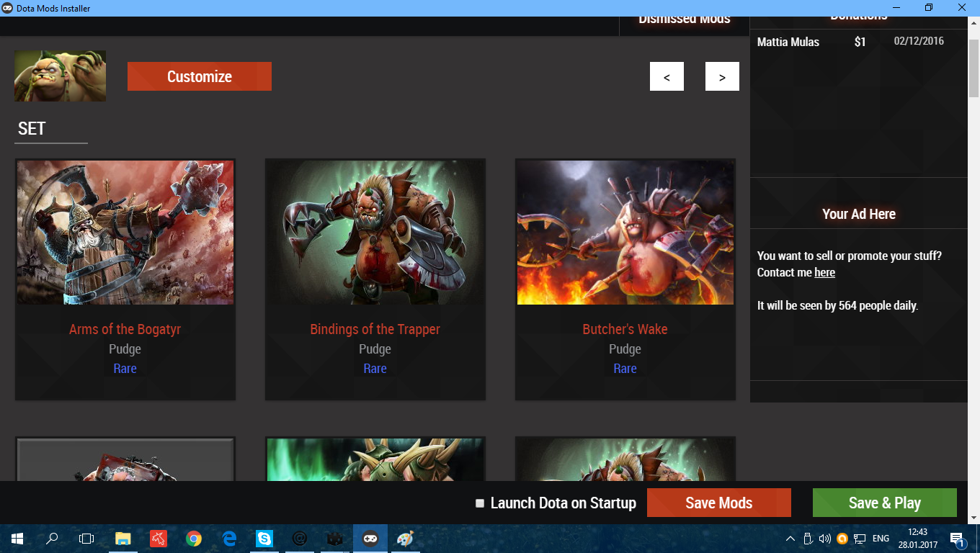The width and height of the screenshot is (980, 553).
Task: Select the Bindings of the Trapper set image
Action: tap(375, 233)
